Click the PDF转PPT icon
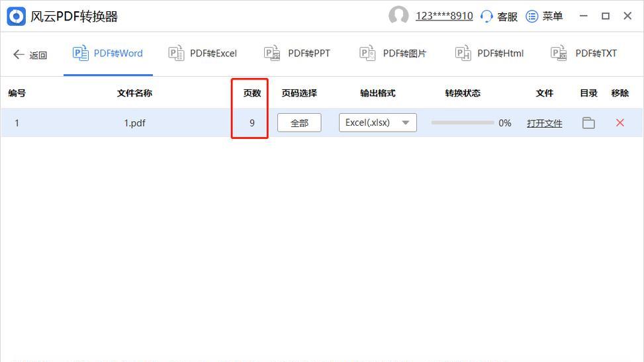644x362 pixels. [272, 53]
